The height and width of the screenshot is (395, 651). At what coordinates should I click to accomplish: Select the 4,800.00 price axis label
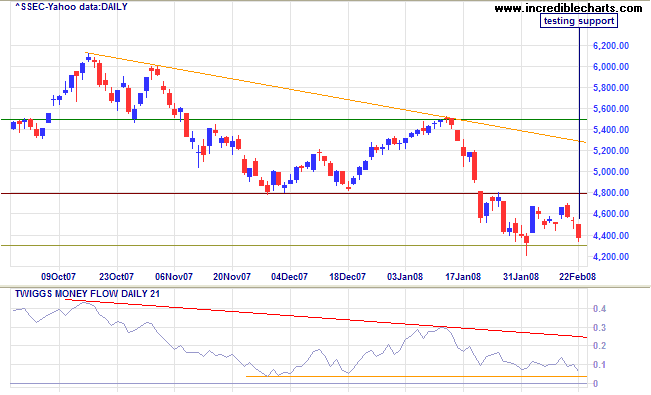(611, 193)
